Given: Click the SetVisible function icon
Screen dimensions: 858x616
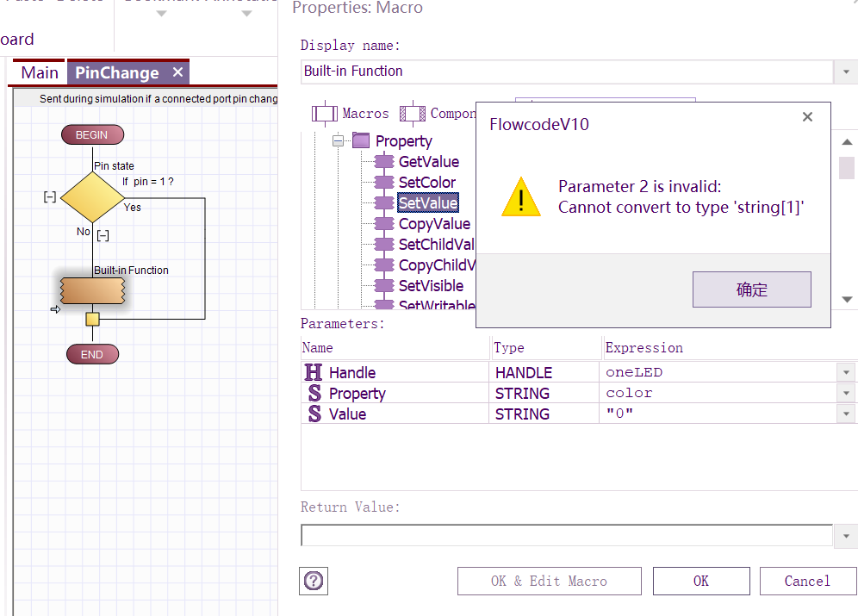Looking at the screenshot, I should click(384, 285).
